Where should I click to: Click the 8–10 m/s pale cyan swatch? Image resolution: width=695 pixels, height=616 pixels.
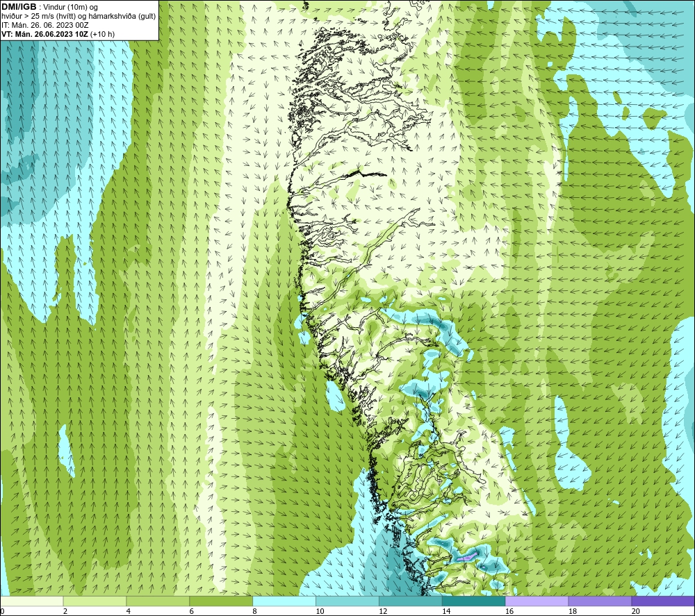(x=284, y=601)
